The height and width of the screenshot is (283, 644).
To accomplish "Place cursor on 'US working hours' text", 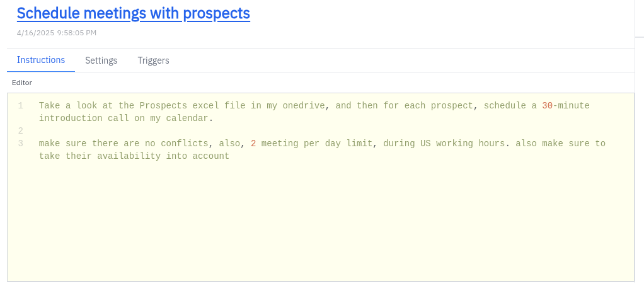I will 463,144.
